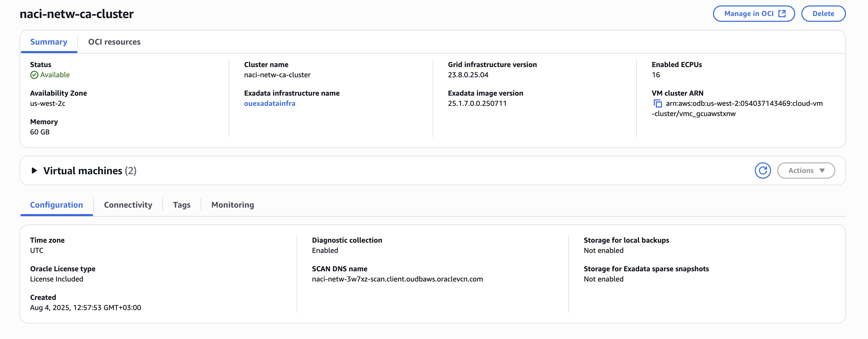Click the VM cluster ARN text
This screenshot has width=868, height=339.
(744, 103)
